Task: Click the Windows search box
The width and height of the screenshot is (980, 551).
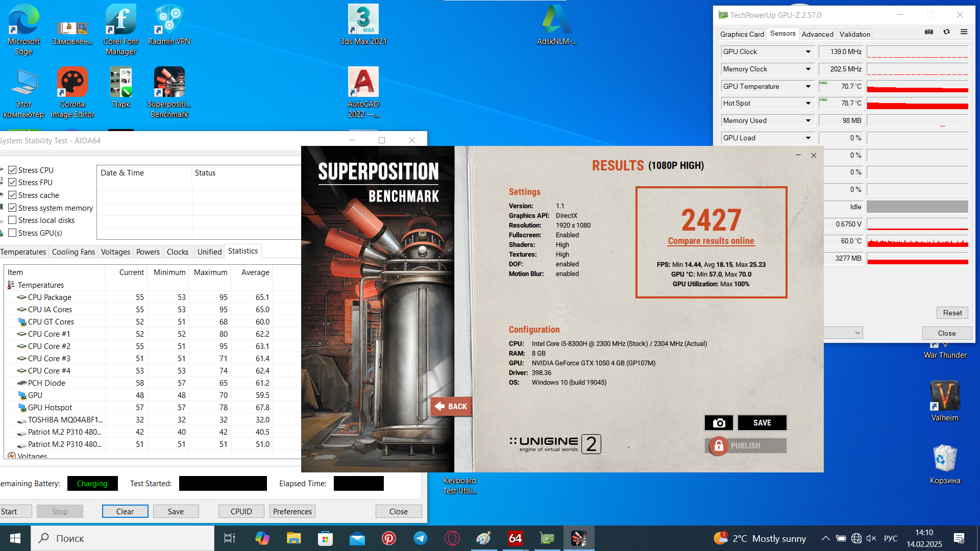Action: click(122, 538)
